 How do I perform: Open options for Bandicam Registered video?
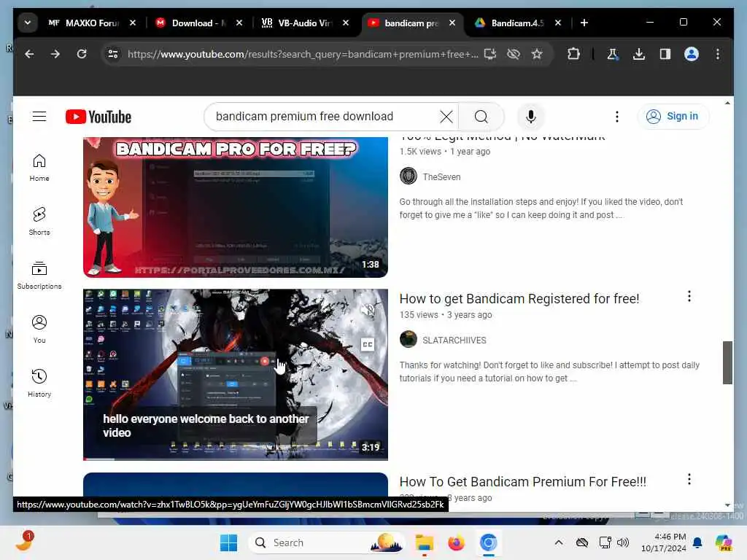coord(689,297)
